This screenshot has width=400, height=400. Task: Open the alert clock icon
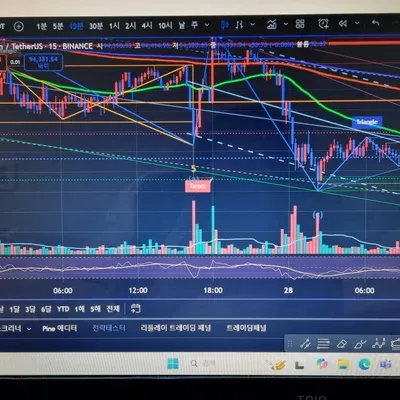tap(323, 24)
